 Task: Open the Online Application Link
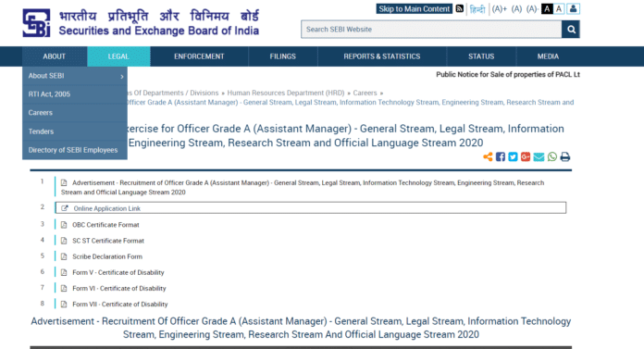click(106, 208)
